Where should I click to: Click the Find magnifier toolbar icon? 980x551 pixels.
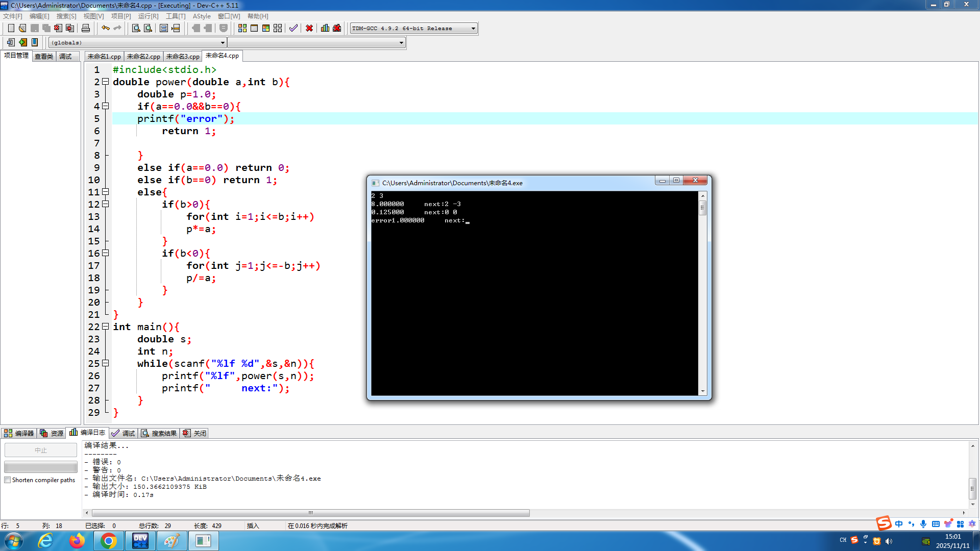pos(136,28)
